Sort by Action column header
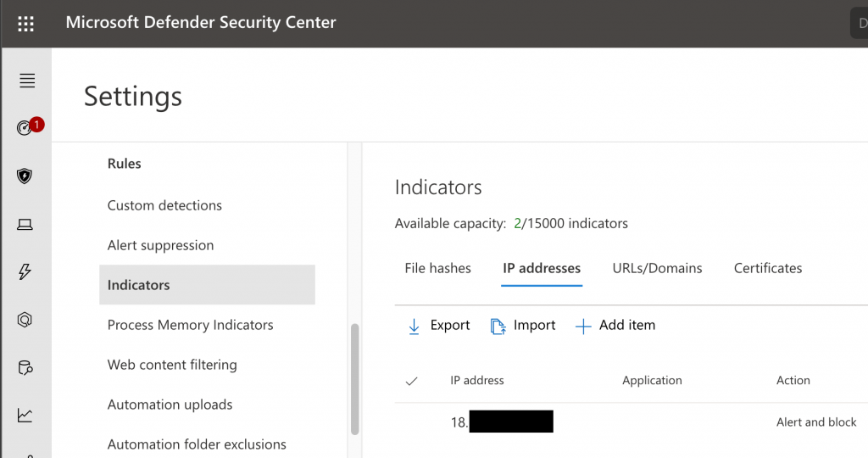Image resolution: width=868 pixels, height=458 pixels. (x=793, y=381)
